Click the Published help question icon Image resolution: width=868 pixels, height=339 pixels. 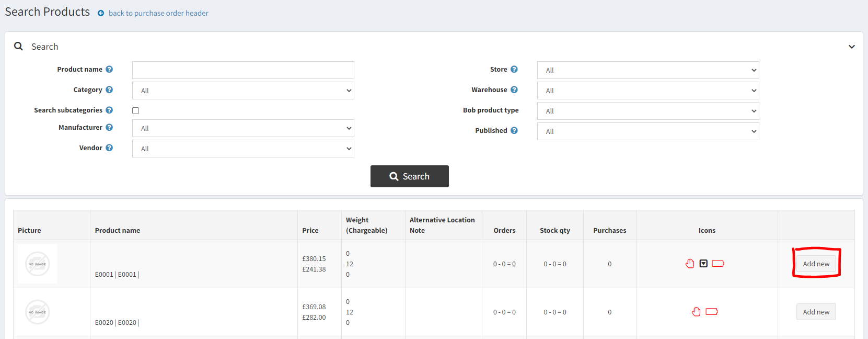[514, 130]
